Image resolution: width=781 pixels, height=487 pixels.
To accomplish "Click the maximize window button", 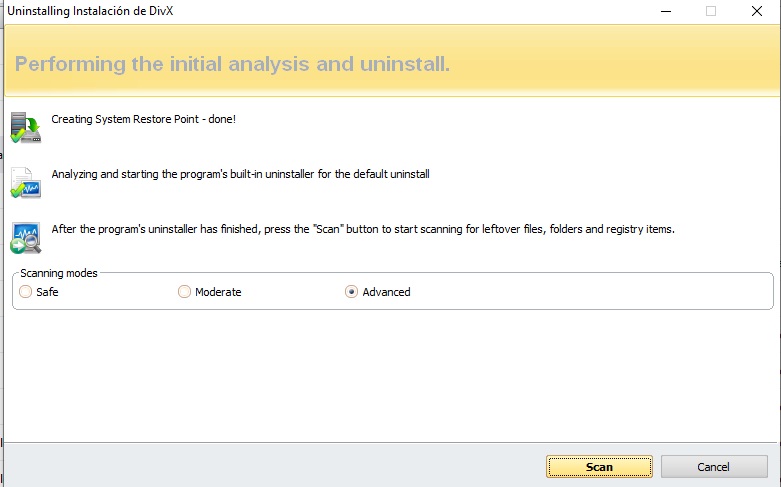I will 711,11.
